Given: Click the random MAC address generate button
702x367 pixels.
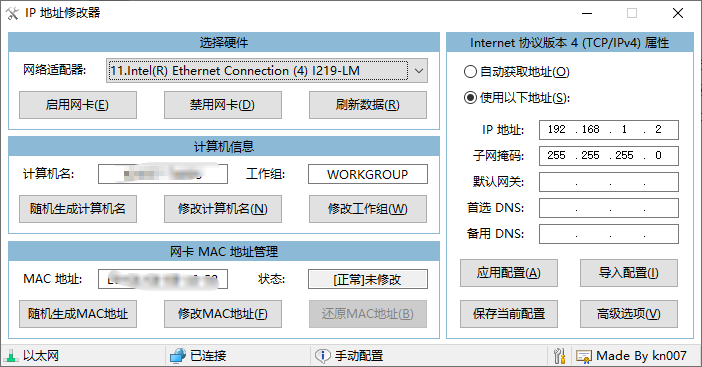Looking at the screenshot, I should (x=78, y=314).
